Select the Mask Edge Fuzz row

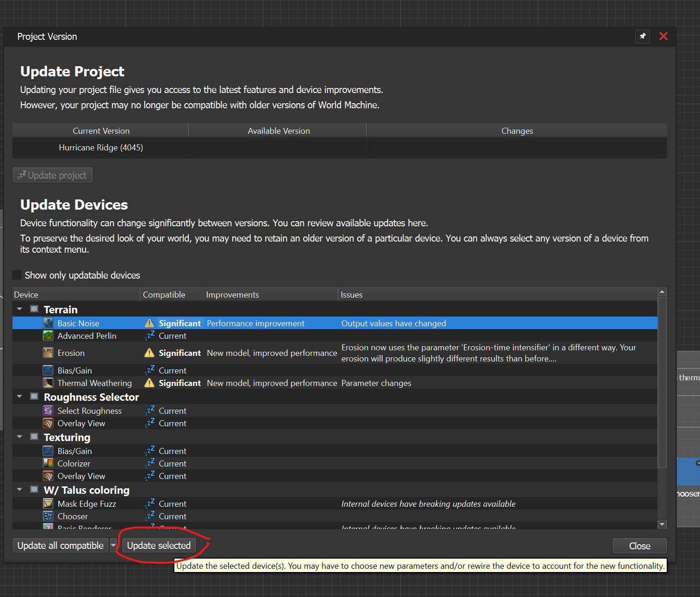tap(335, 504)
